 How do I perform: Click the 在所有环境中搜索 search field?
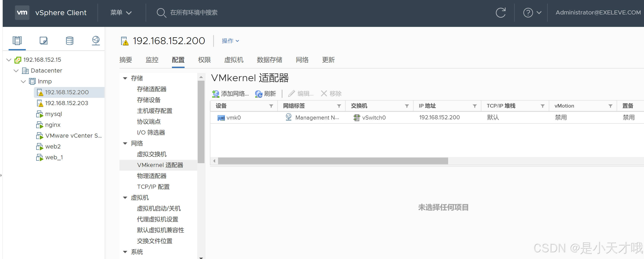pyautogui.click(x=194, y=12)
